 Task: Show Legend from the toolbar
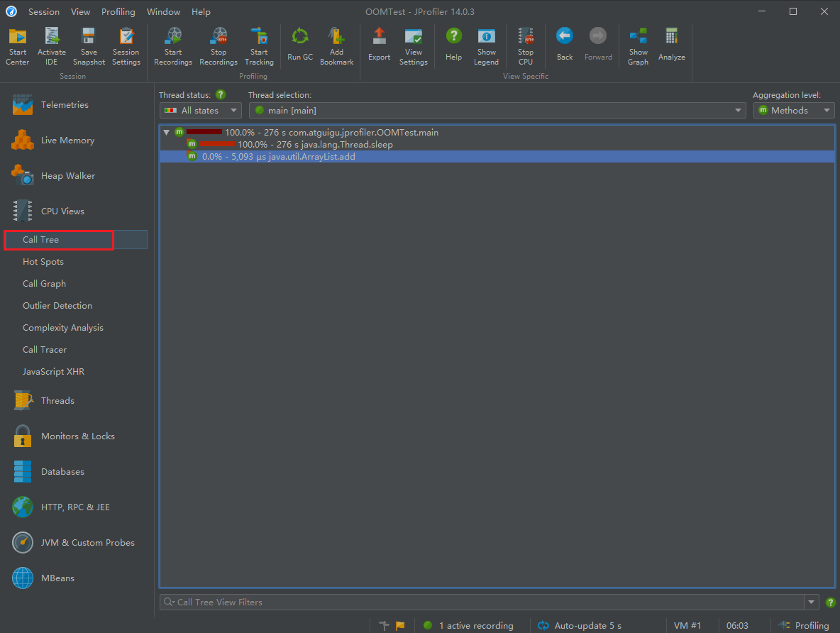coord(486,47)
